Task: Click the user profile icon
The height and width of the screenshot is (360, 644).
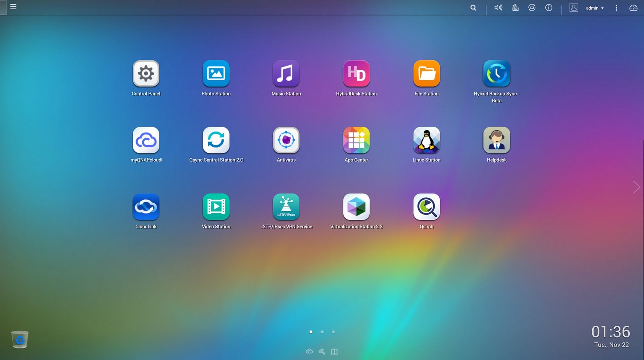Action: (x=574, y=8)
